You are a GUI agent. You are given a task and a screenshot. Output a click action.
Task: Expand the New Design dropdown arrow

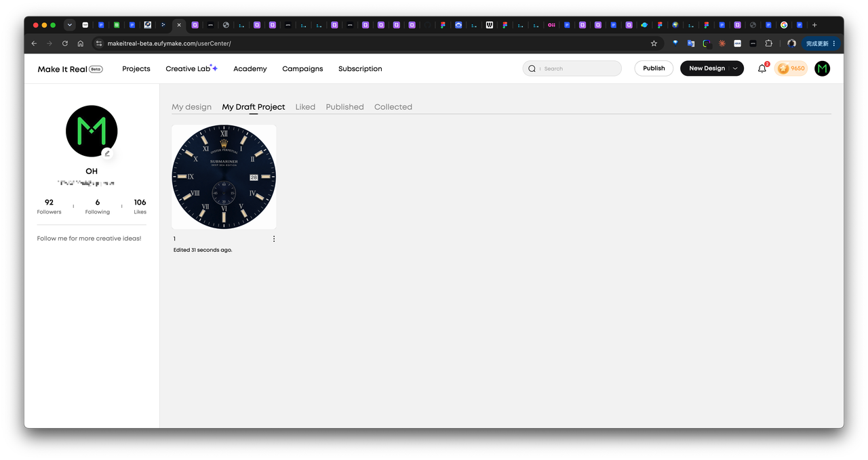pyautogui.click(x=735, y=68)
